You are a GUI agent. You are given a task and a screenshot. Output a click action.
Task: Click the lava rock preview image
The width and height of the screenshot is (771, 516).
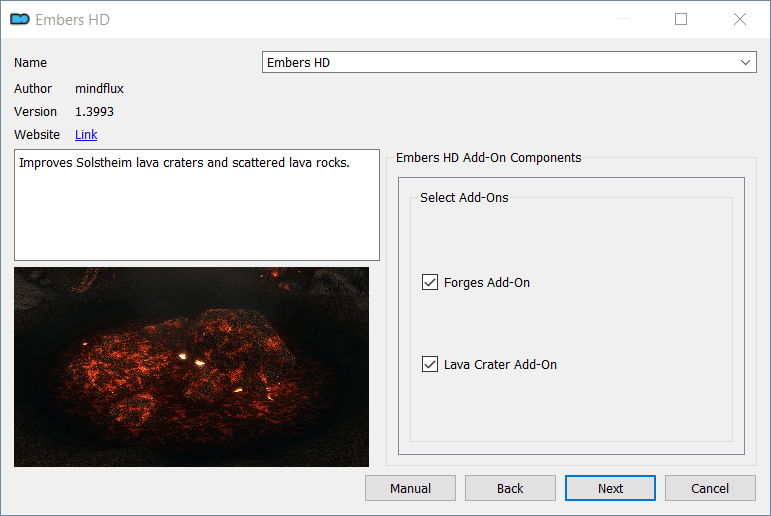click(191, 367)
